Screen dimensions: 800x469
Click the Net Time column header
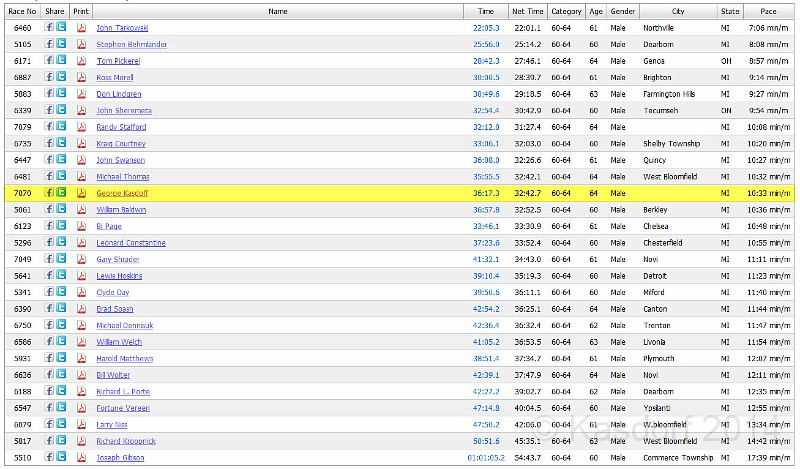click(x=527, y=11)
